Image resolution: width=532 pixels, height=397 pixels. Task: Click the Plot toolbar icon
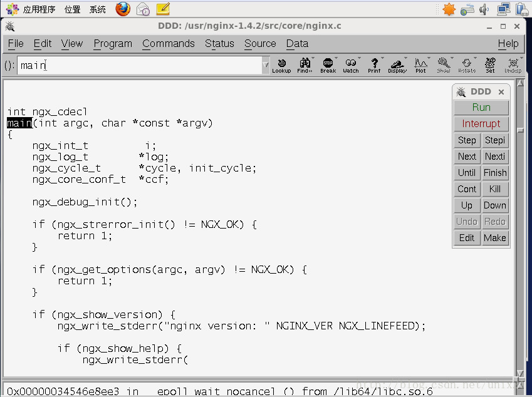(x=420, y=65)
